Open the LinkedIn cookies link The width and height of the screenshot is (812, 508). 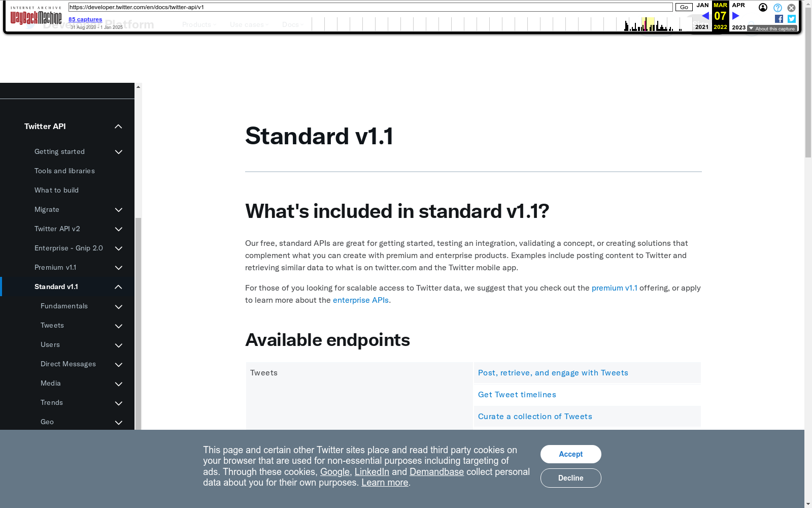pos(372,472)
